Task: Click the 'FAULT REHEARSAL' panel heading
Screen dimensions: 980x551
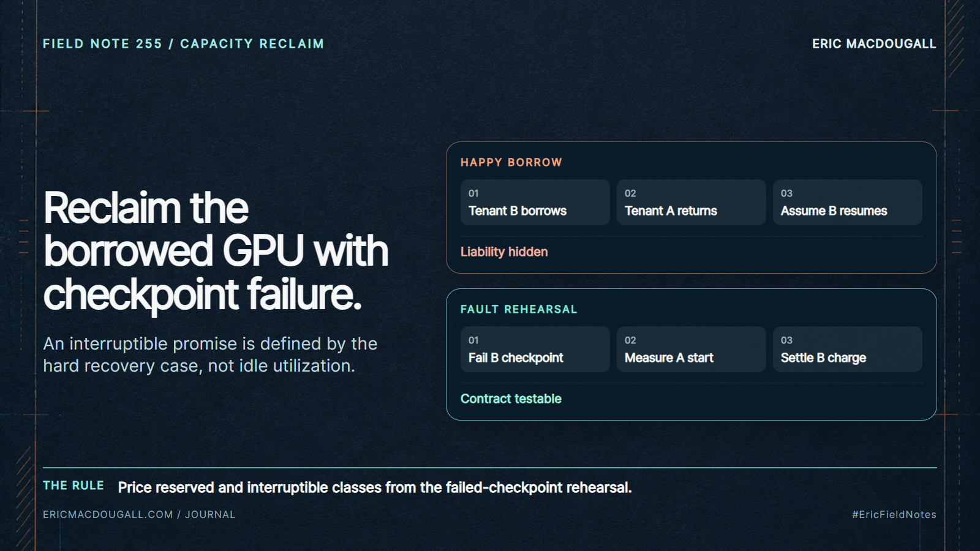Action: [x=519, y=309]
